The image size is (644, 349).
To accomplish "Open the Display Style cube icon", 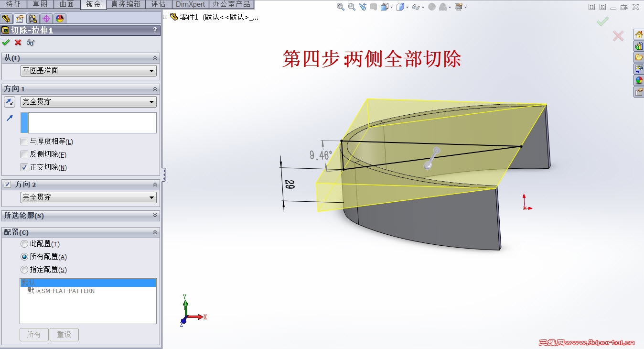I will [x=400, y=7].
